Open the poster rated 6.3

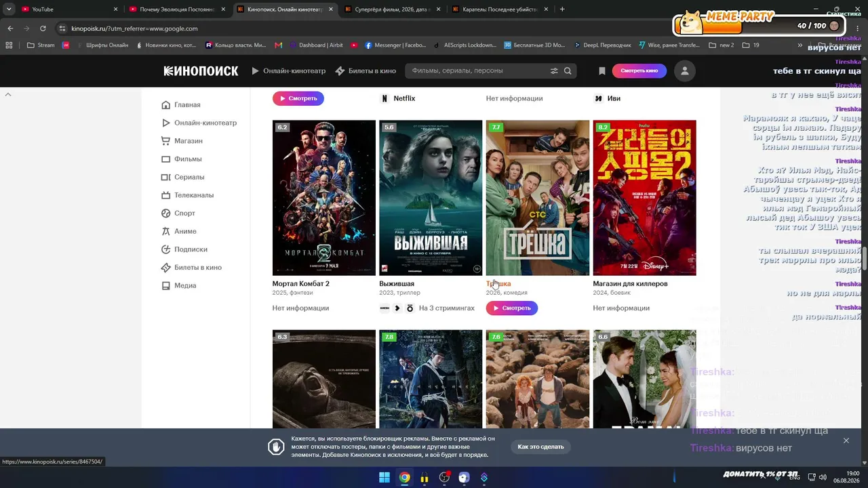[x=324, y=379]
